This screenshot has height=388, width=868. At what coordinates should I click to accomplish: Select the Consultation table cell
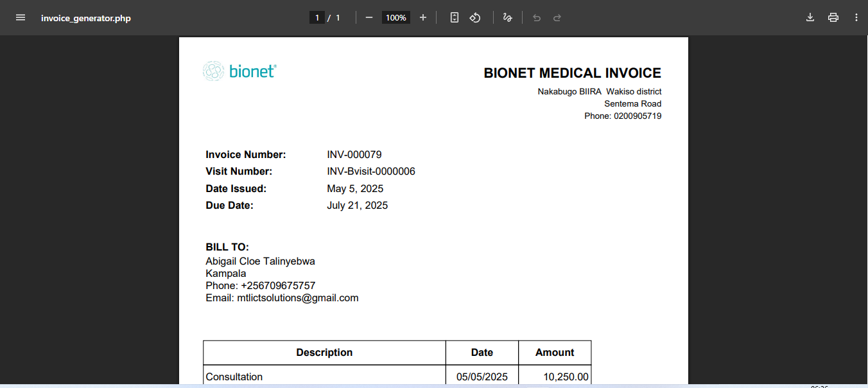tap(324, 376)
